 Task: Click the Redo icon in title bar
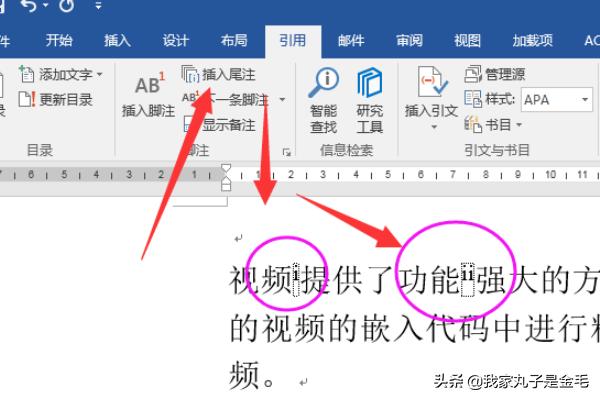click(66, 8)
